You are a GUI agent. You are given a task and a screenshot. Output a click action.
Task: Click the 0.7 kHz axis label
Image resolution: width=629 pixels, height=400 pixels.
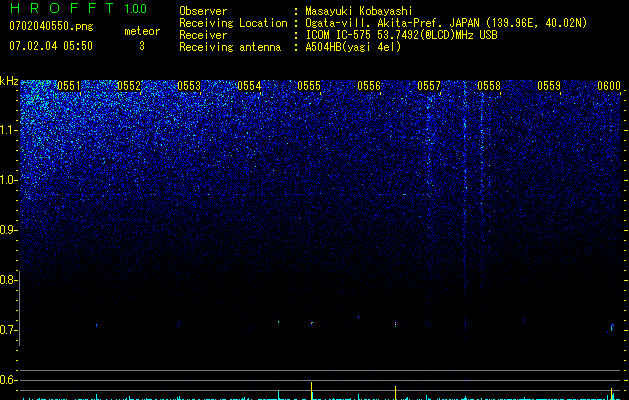coord(7,330)
